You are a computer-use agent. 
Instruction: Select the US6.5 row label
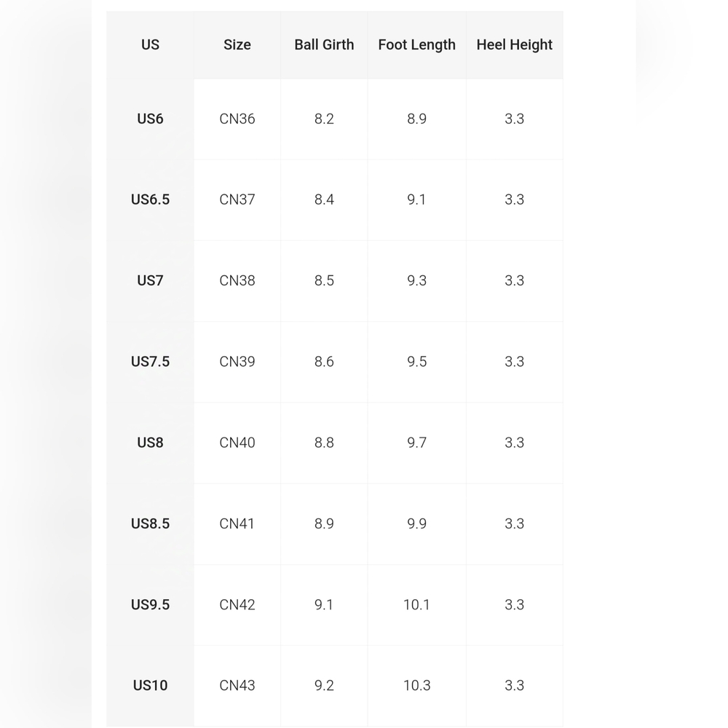point(150,199)
